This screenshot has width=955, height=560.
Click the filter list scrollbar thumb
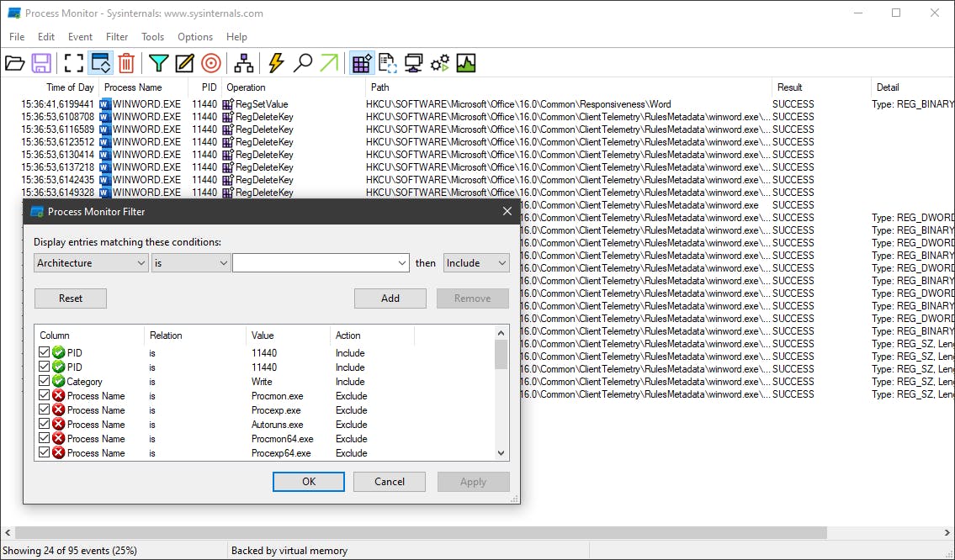click(x=501, y=354)
